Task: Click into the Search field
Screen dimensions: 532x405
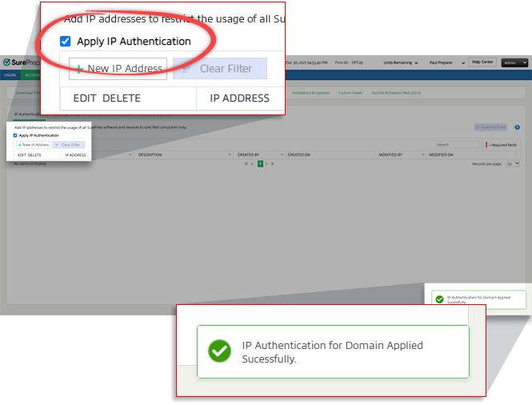Action: (x=457, y=145)
